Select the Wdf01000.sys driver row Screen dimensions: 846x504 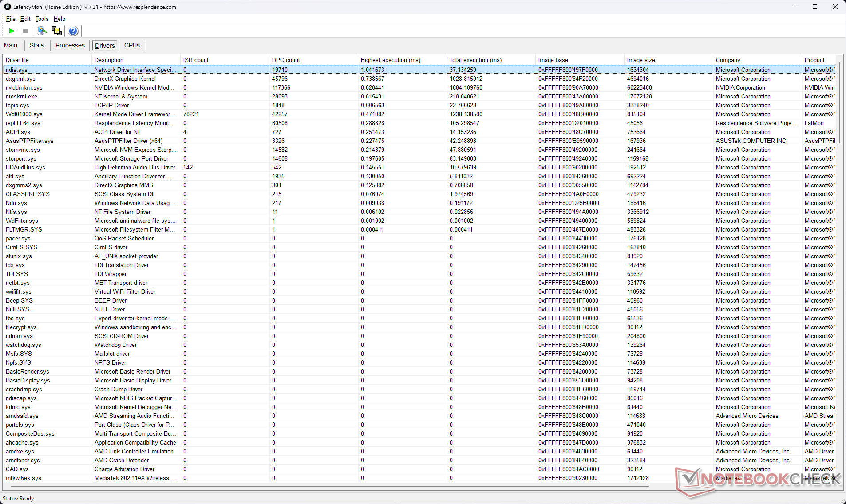click(x=24, y=114)
